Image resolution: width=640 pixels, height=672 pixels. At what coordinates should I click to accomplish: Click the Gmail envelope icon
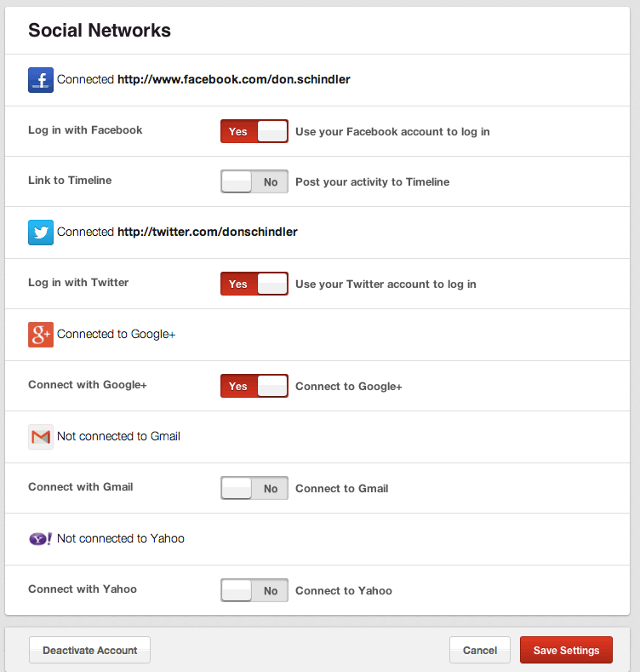tap(41, 436)
